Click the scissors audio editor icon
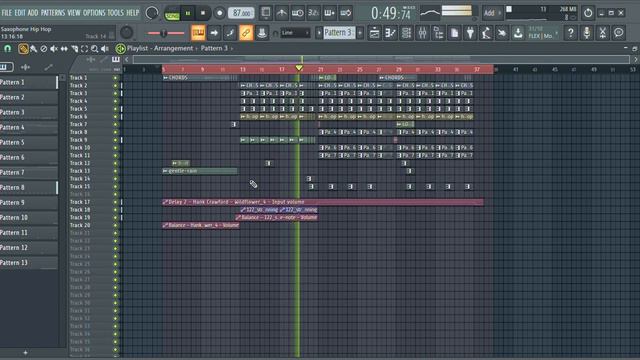 602,33
